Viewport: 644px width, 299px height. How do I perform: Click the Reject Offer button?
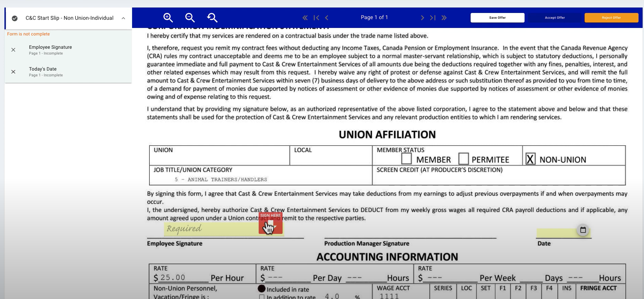click(x=611, y=18)
